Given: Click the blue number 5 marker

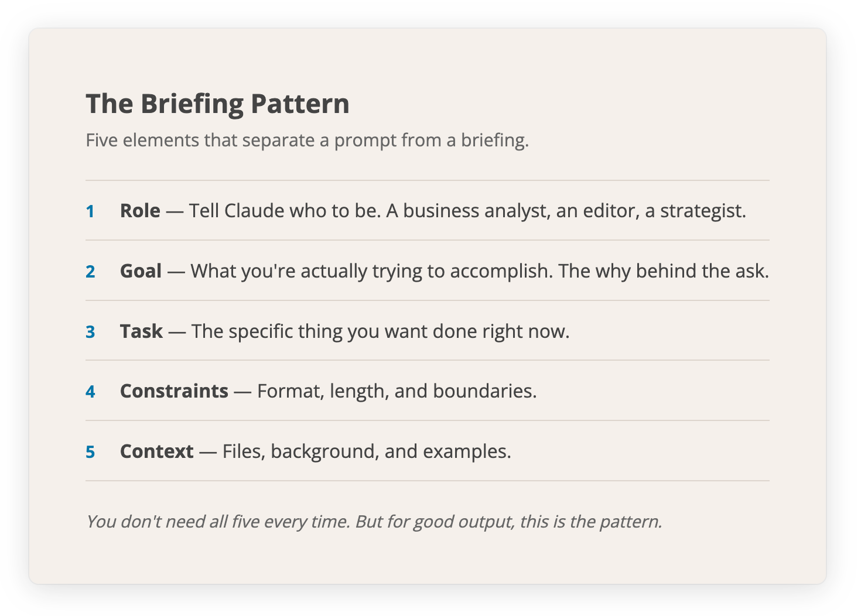Looking at the screenshot, I should (90, 452).
